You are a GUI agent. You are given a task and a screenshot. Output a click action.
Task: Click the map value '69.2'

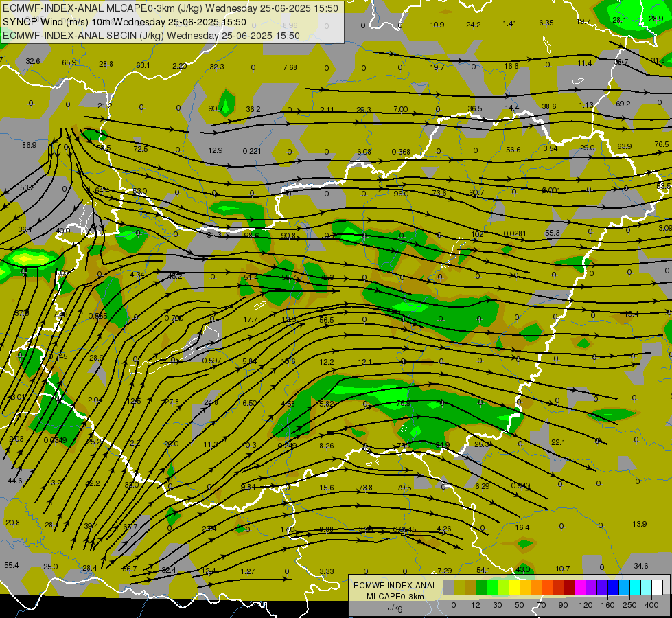coord(623,104)
